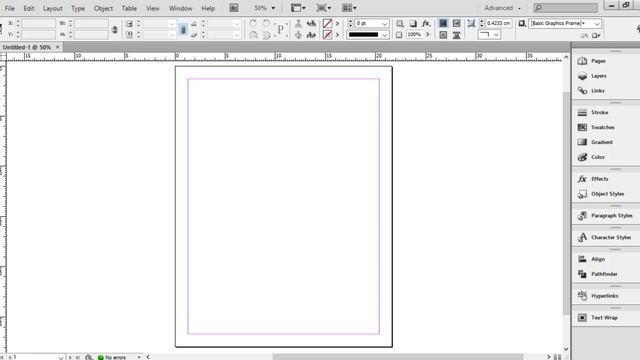The image size is (640, 360).
Task: Open the View Options dropdown
Action: click(298, 8)
